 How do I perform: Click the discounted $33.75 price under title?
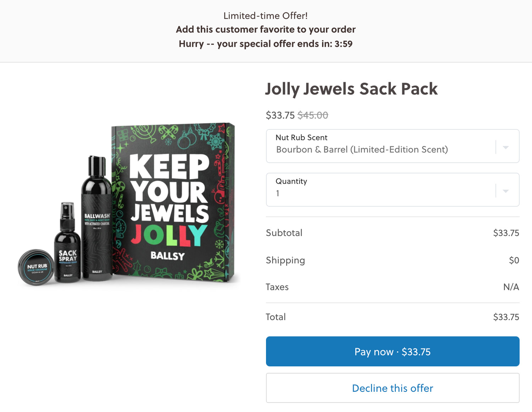280,115
